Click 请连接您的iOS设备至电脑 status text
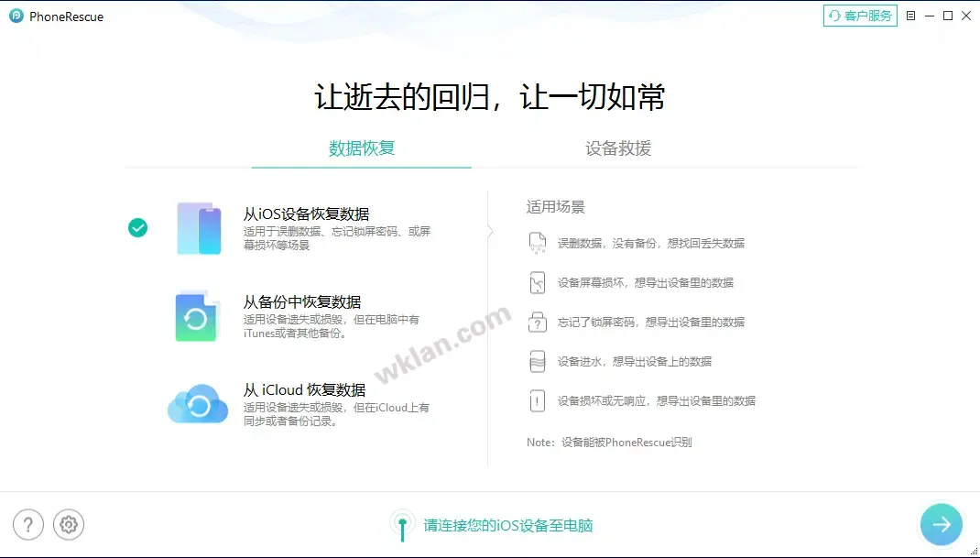Viewport: 980px width, 558px height. pyautogui.click(x=508, y=525)
